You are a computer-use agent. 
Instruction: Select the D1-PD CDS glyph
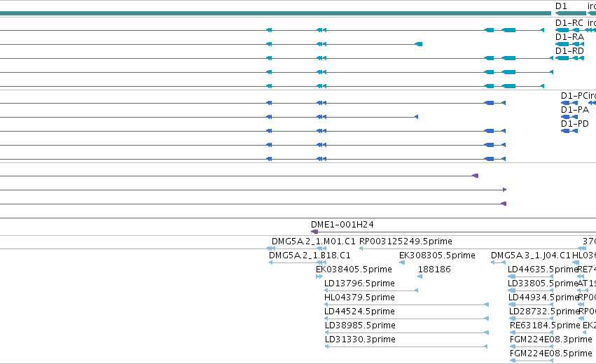click(569, 131)
